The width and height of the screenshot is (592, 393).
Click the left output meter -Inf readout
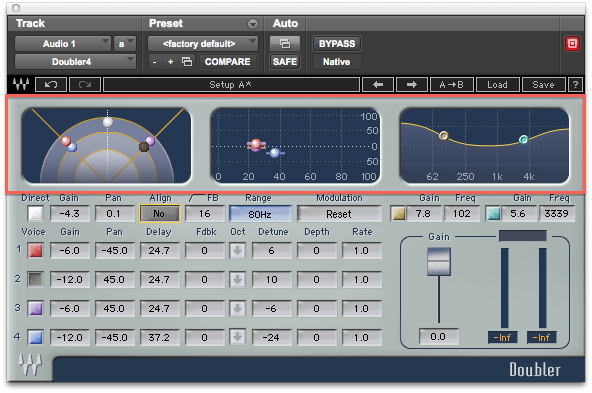pyautogui.click(x=503, y=337)
